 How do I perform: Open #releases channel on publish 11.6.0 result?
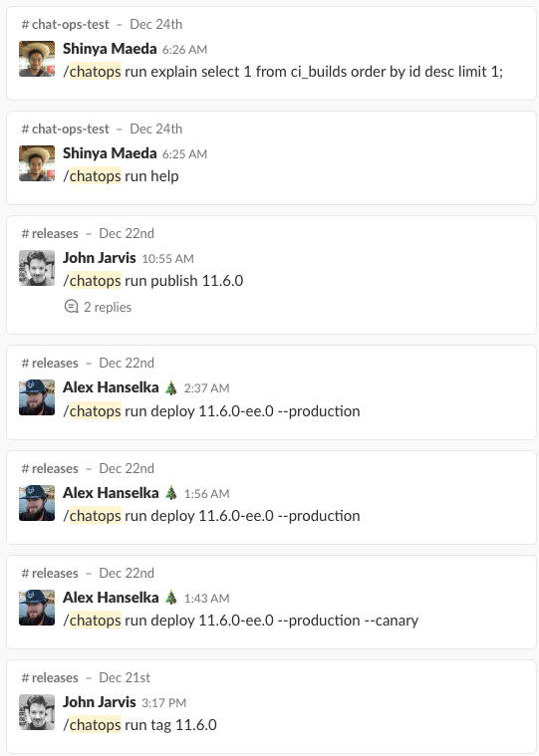coord(50,233)
